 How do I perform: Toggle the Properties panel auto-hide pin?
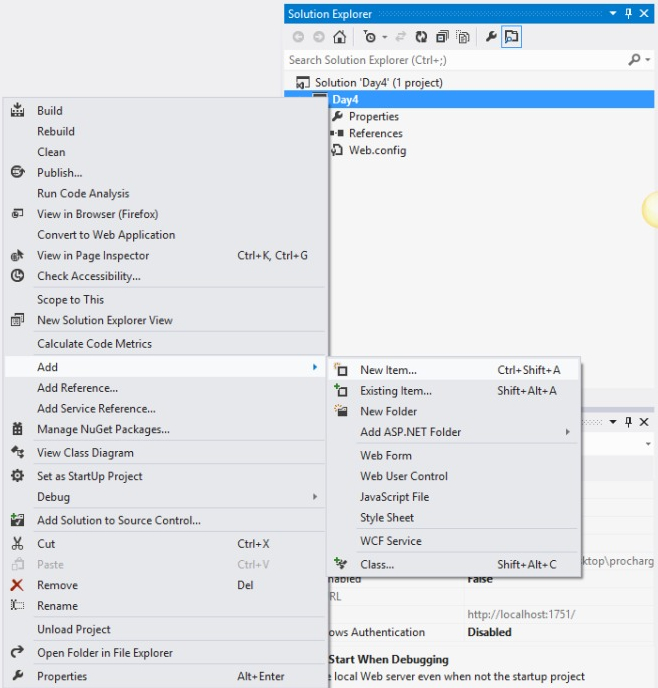point(628,422)
